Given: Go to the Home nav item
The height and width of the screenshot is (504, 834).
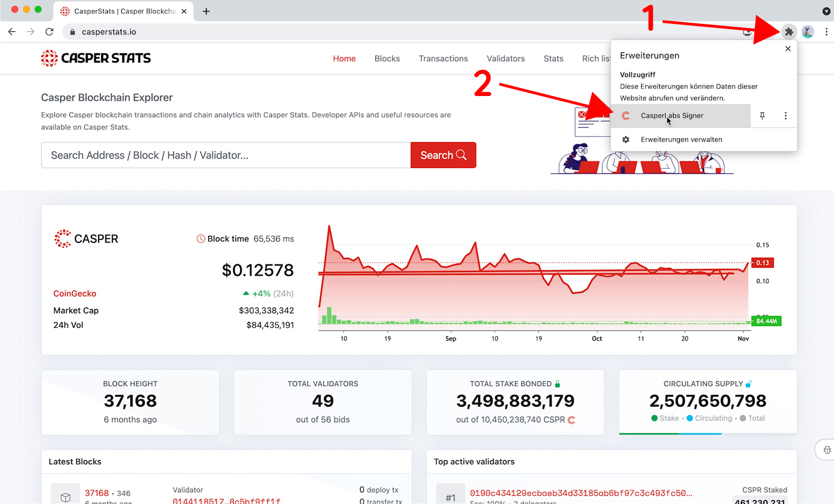Looking at the screenshot, I should [x=344, y=58].
